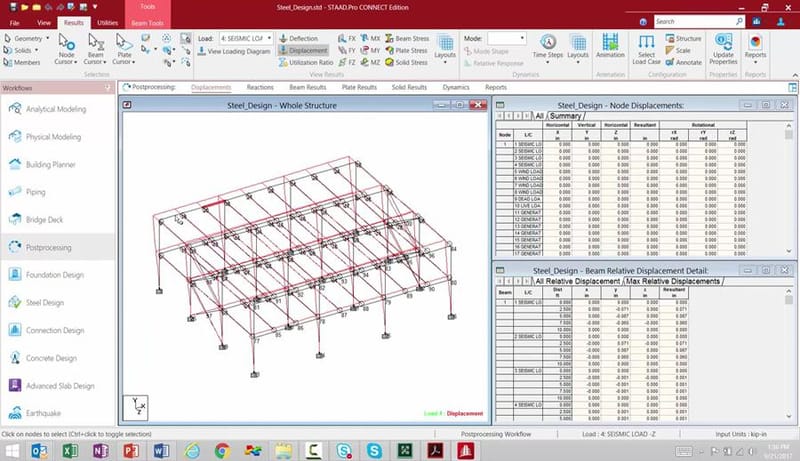Image resolution: width=800 pixels, height=461 pixels.
Task: Show Beam Stress results
Action: [407, 38]
